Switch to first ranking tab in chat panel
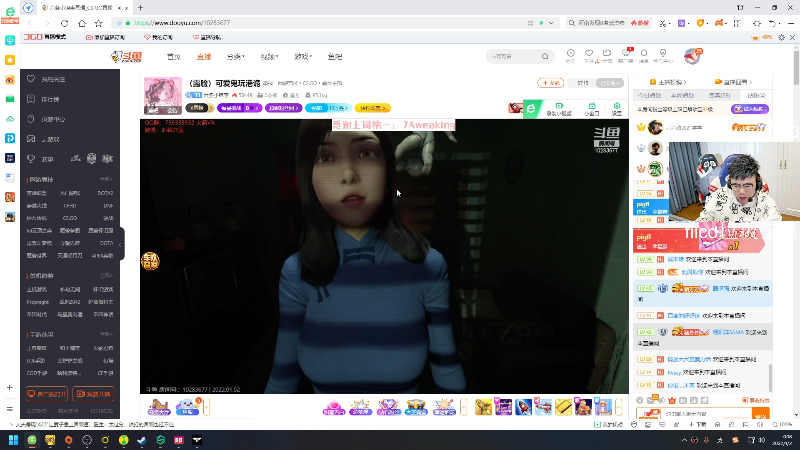 [649, 95]
